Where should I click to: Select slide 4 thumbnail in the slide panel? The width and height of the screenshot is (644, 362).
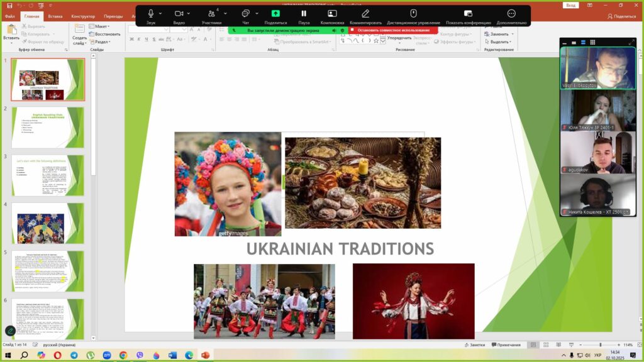[47, 224]
